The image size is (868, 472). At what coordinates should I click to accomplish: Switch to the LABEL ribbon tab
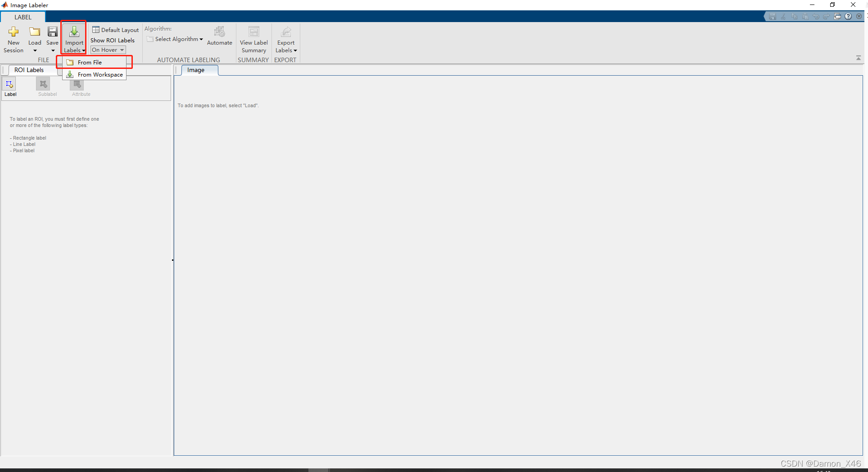tap(23, 17)
